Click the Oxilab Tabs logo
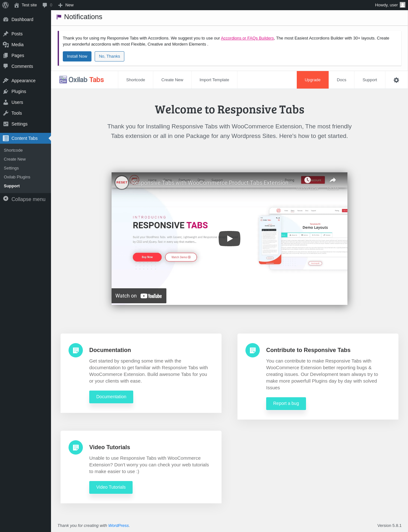 [x=82, y=80]
